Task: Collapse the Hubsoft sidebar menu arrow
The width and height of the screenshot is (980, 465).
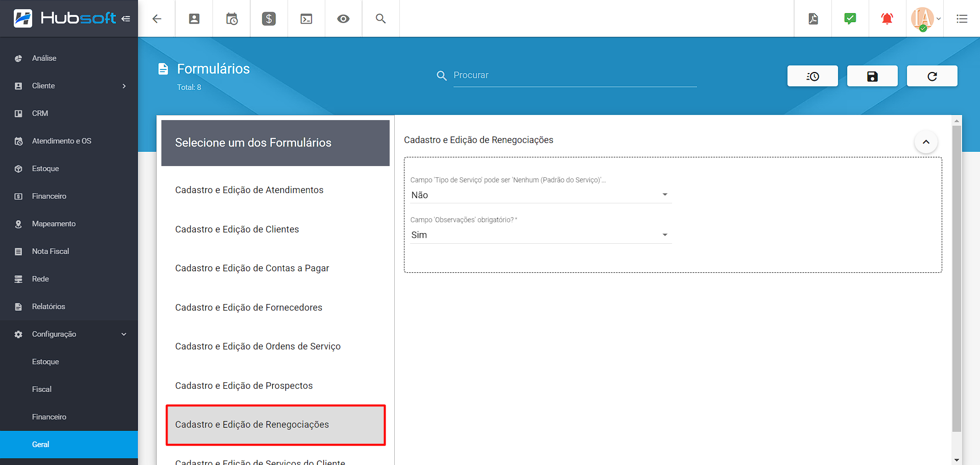Action: 126,19
